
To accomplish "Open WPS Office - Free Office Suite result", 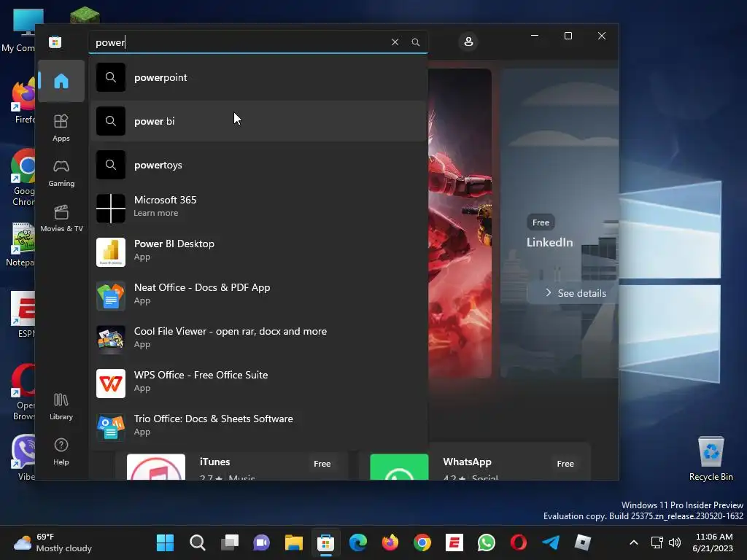I will point(258,384).
